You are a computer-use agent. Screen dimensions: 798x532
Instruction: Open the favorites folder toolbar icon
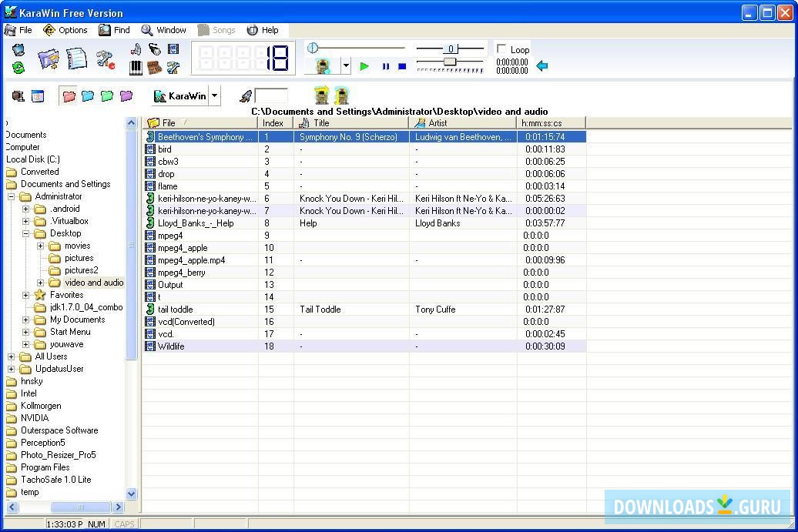pyautogui.click(x=49, y=59)
